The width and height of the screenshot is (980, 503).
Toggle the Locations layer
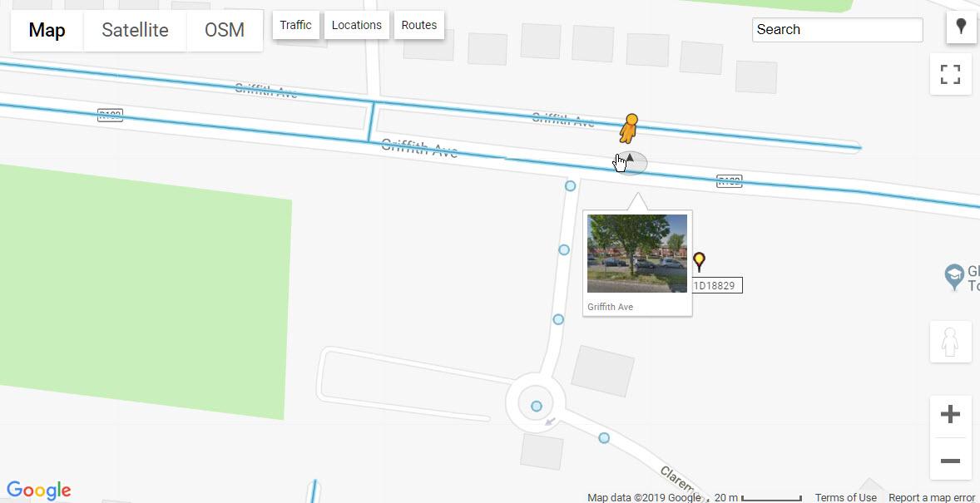click(356, 25)
